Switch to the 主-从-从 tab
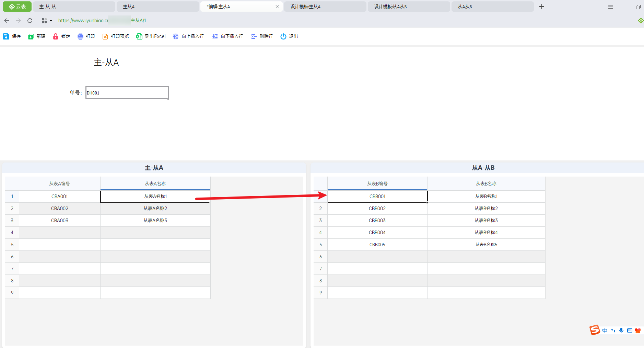Viewport: 644px width, 348px height. (x=74, y=7)
